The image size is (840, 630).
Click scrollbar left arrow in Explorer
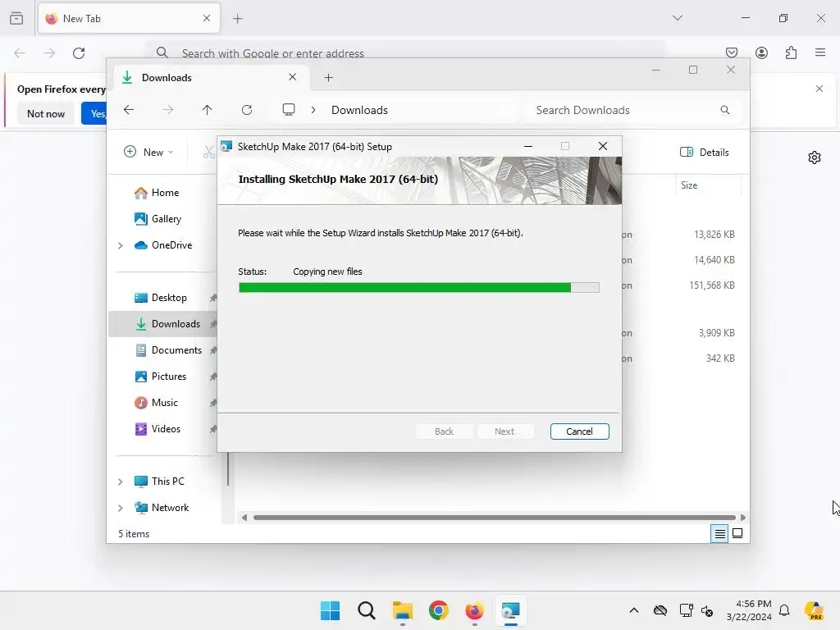coord(244,518)
